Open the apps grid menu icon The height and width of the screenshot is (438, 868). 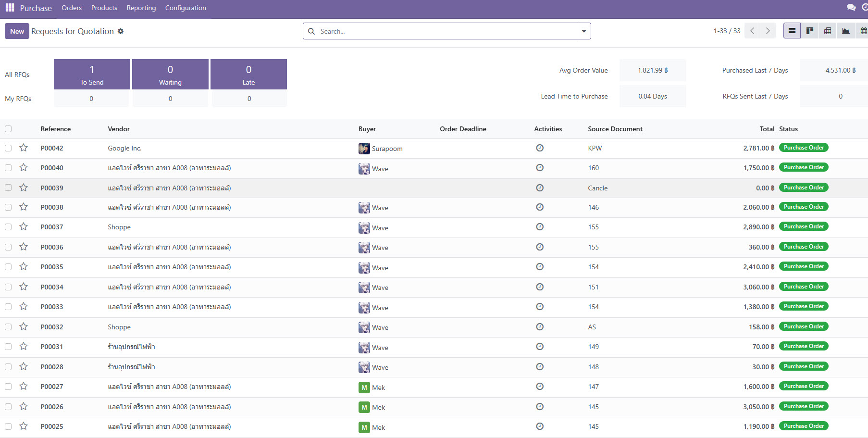click(x=10, y=8)
